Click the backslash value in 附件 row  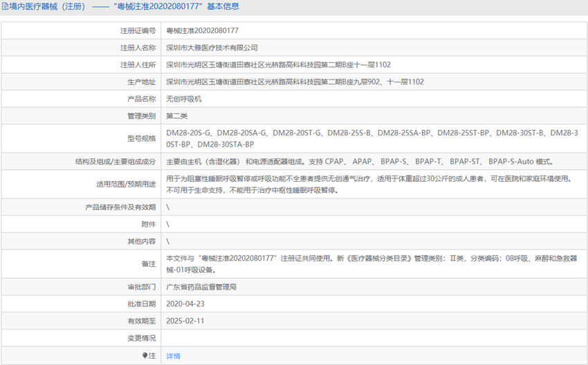pyautogui.click(x=167, y=225)
